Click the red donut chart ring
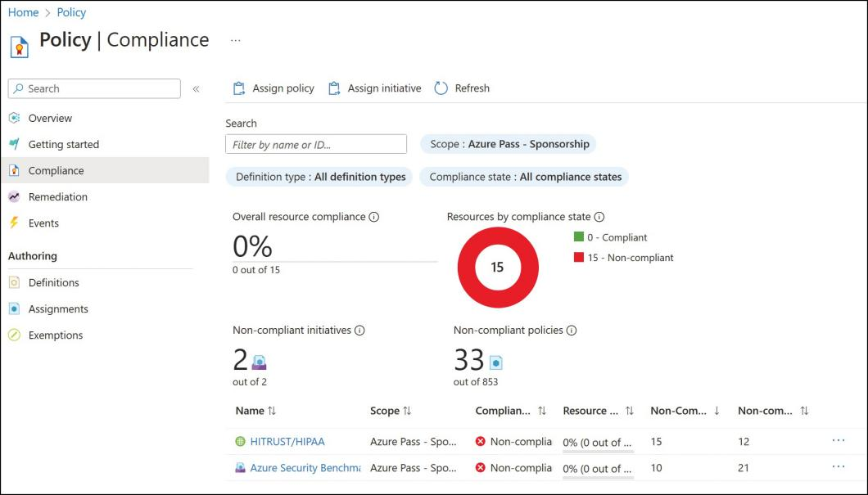The height and width of the screenshot is (495, 868). click(467, 267)
